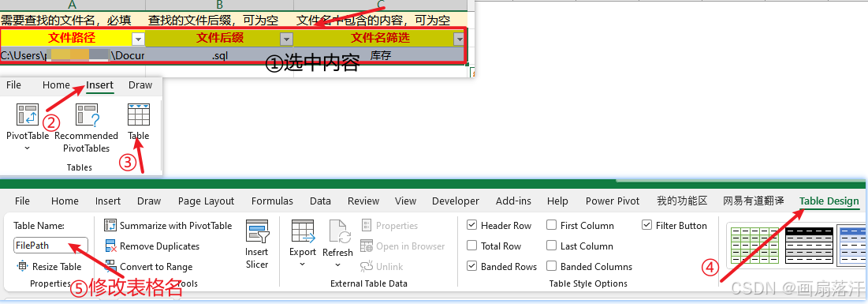Switch to the Review tab
868x304 pixels.
pos(363,201)
